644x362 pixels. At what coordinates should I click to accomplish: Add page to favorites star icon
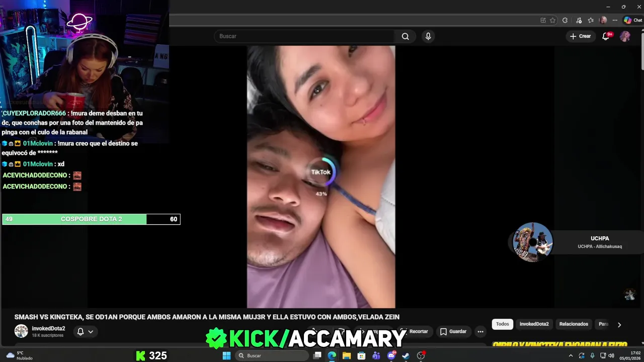click(552, 21)
